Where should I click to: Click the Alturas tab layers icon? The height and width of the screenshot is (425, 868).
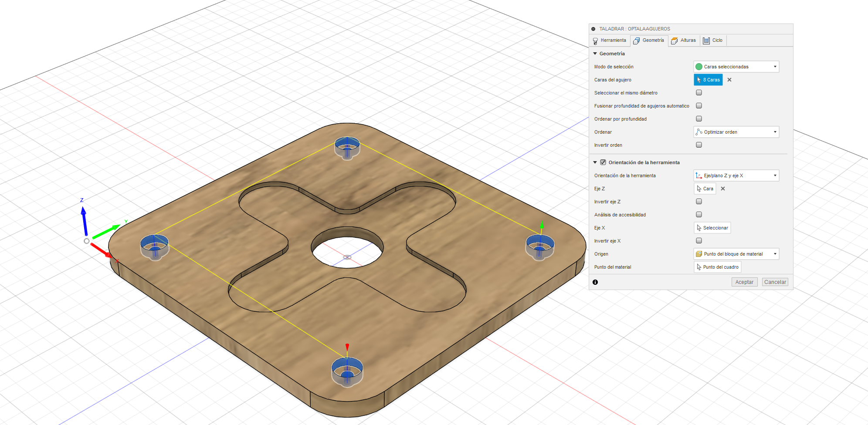[x=675, y=41]
